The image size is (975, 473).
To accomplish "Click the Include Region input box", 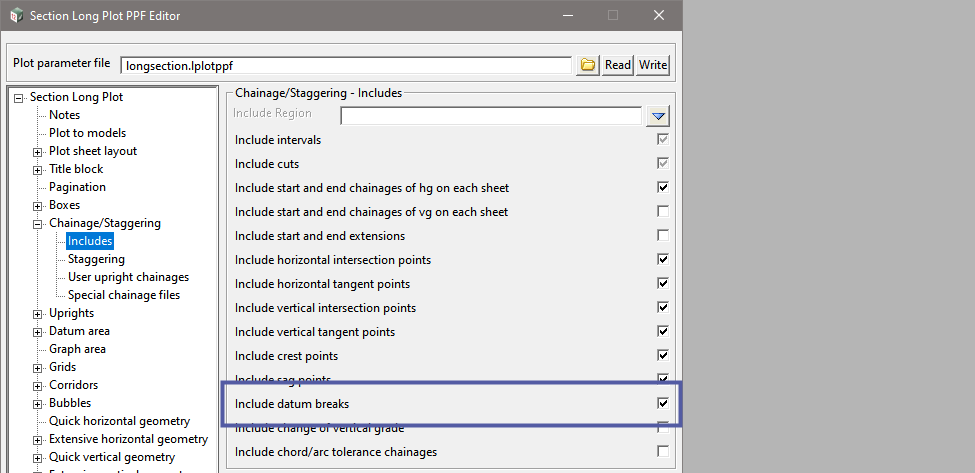I will point(490,116).
